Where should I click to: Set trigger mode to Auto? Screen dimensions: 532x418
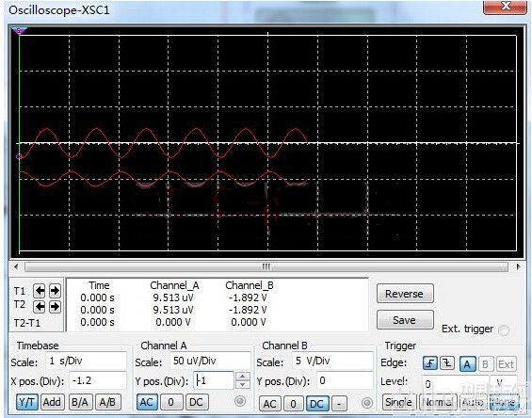pos(473,402)
